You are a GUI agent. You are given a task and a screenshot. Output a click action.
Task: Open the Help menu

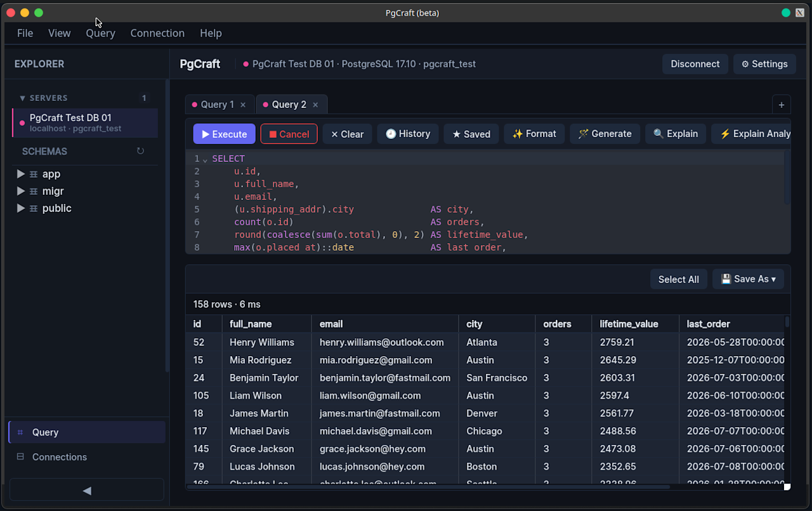(211, 33)
